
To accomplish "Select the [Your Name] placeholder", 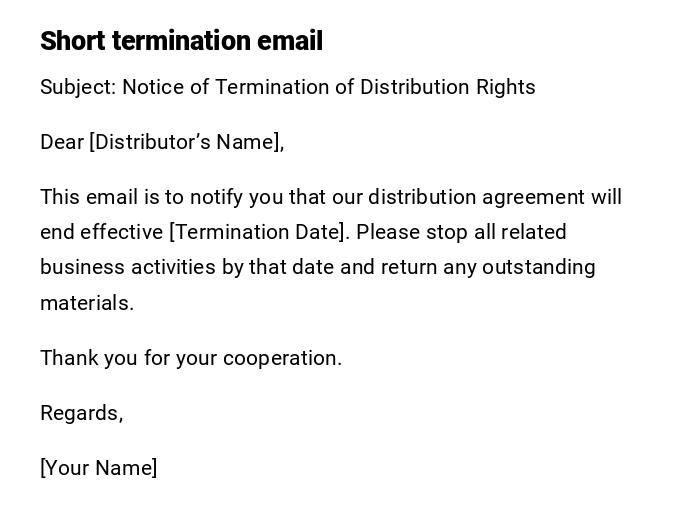I will [x=99, y=468].
